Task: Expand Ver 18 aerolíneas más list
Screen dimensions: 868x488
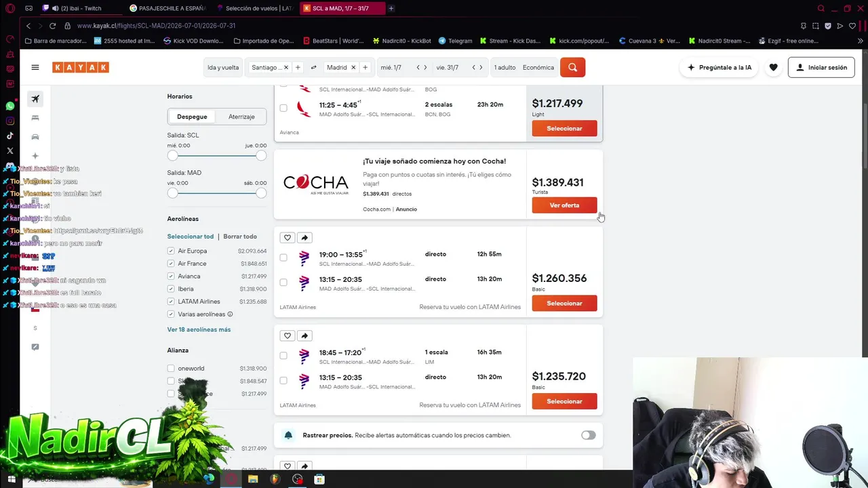Action: point(199,329)
